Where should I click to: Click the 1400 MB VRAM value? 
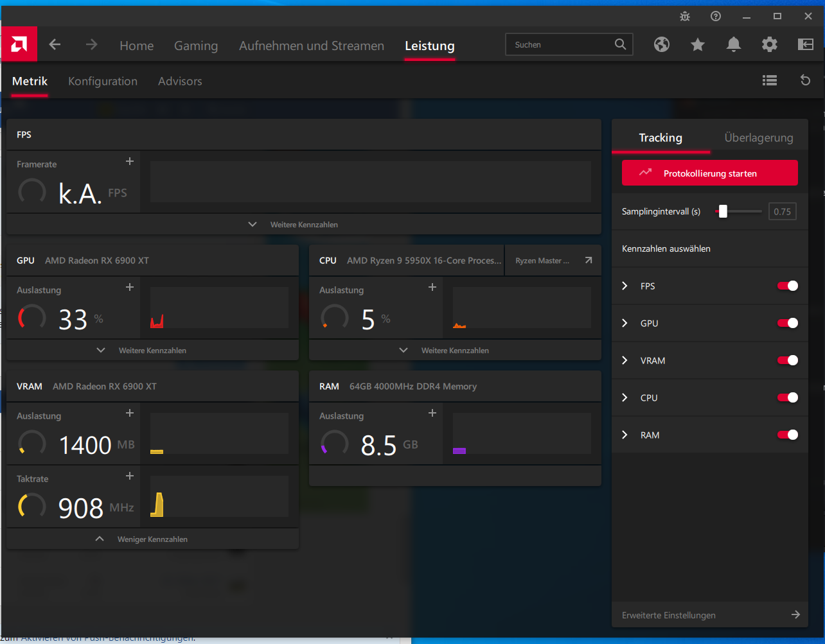click(x=97, y=445)
